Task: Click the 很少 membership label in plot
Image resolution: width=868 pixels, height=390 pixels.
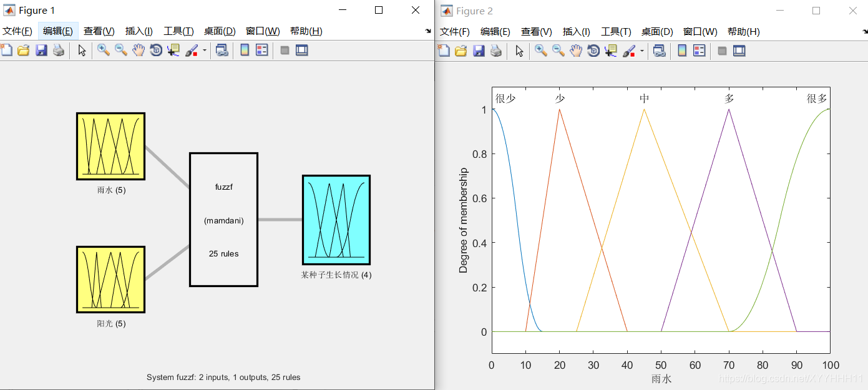Action: (505, 99)
